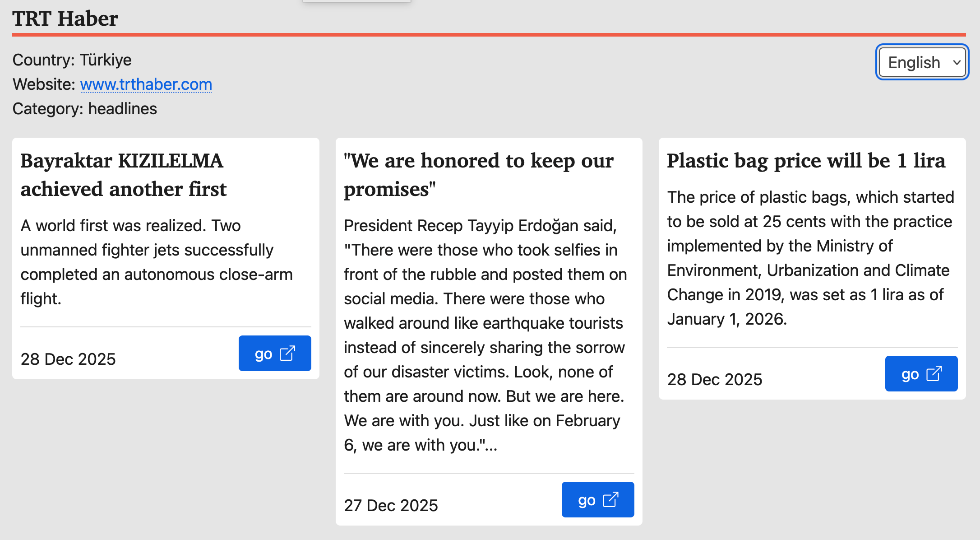Click the 27 Dec 2025 date label
The width and height of the screenshot is (980, 540).
tap(391, 505)
